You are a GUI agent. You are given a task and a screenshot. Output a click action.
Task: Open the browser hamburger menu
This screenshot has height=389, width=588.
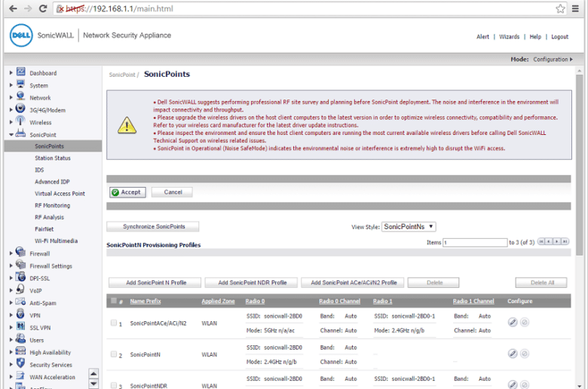click(575, 8)
